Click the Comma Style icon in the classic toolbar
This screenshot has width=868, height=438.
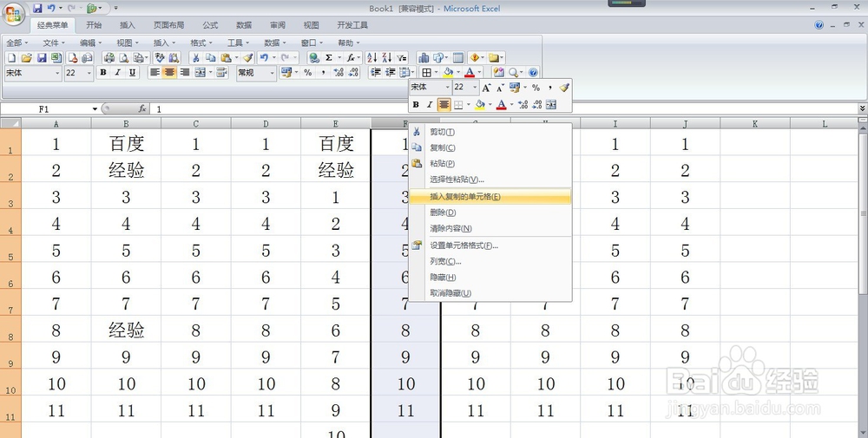[323, 73]
